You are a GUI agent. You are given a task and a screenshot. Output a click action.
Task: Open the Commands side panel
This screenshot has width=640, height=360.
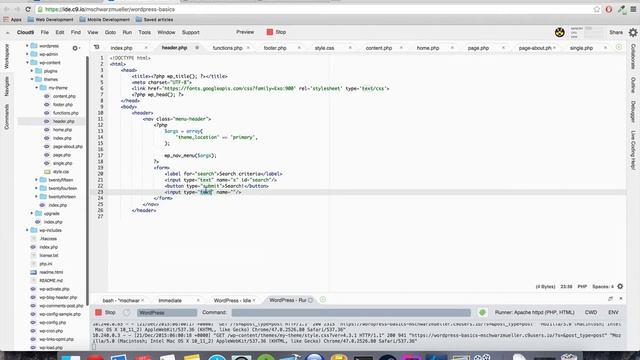(7, 117)
